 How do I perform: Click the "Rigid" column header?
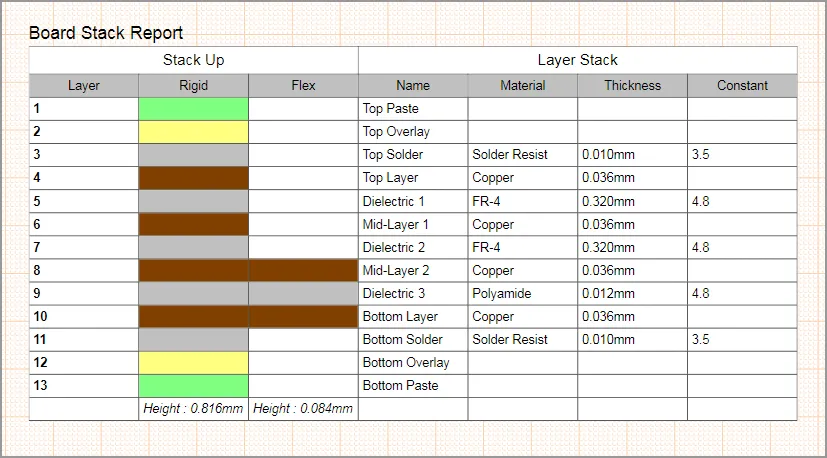(194, 85)
